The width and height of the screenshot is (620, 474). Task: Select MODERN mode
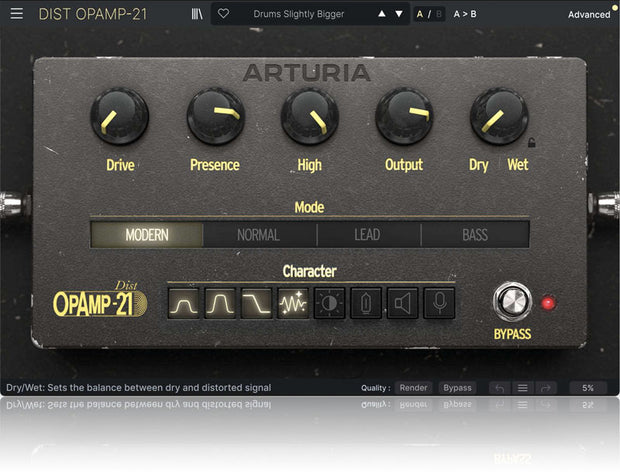pyautogui.click(x=147, y=235)
